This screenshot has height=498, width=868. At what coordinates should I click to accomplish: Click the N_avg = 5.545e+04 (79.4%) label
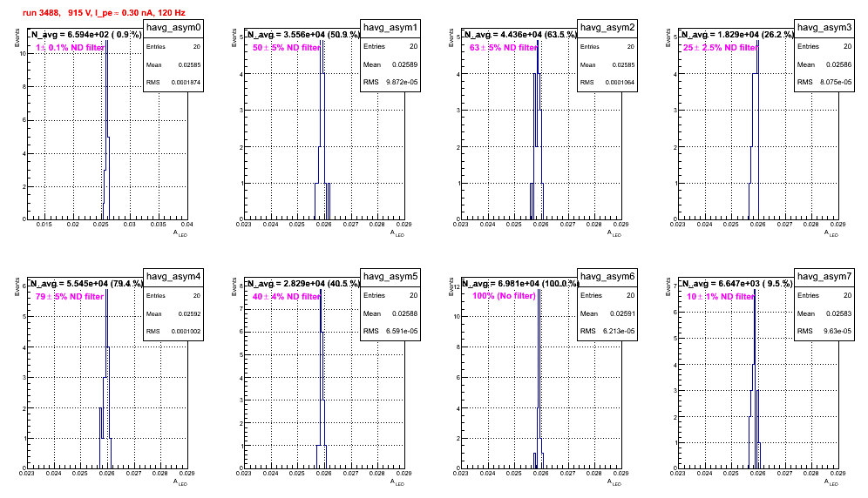tap(86, 283)
